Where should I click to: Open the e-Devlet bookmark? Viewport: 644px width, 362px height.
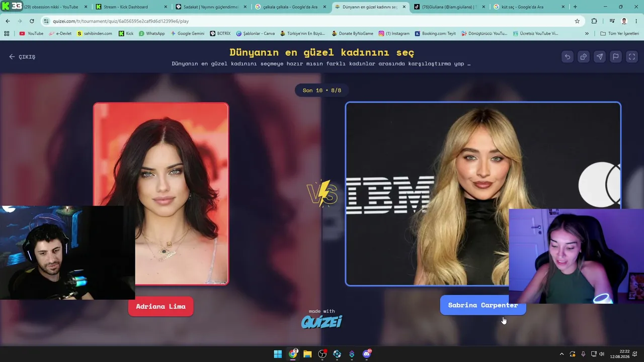click(60, 34)
